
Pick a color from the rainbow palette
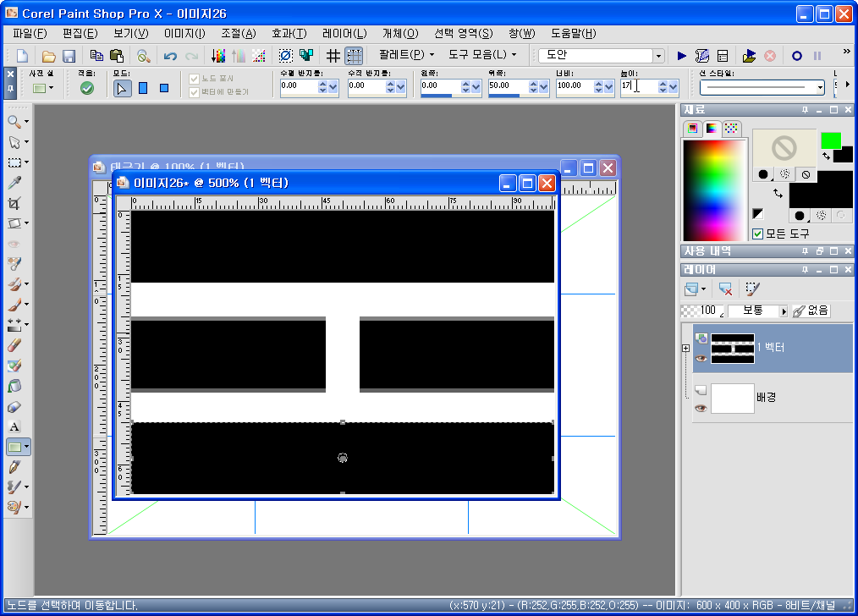pyautogui.click(x=714, y=190)
